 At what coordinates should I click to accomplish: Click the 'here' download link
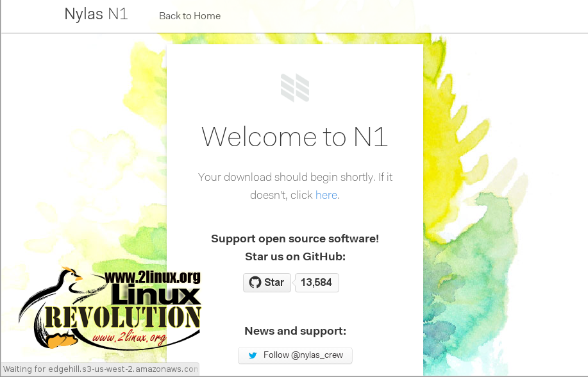pyautogui.click(x=326, y=195)
